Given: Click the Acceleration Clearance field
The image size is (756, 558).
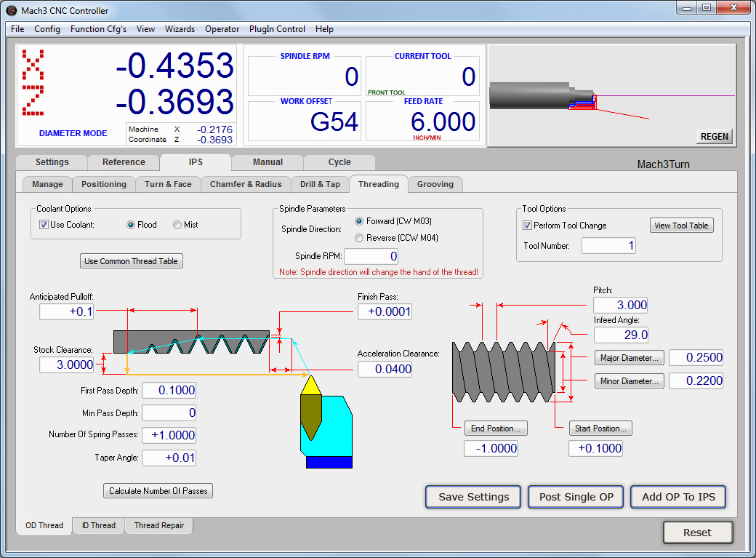Looking at the screenshot, I should (385, 370).
